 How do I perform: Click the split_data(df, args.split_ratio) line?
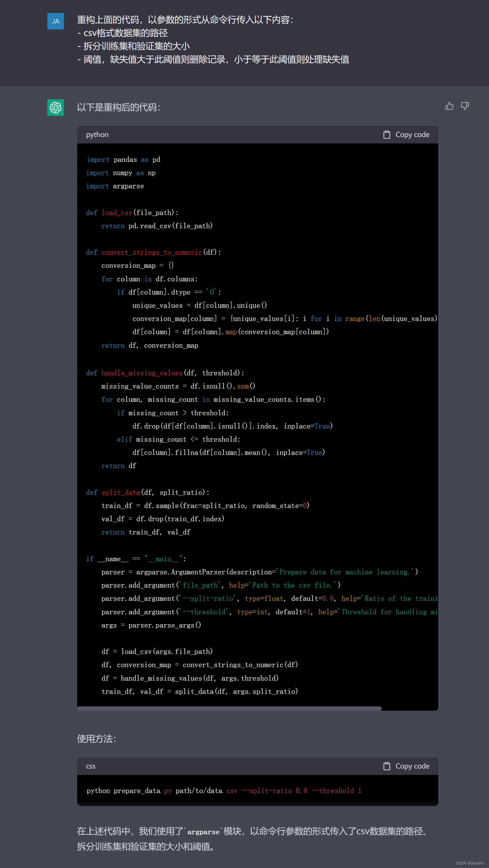point(200,691)
